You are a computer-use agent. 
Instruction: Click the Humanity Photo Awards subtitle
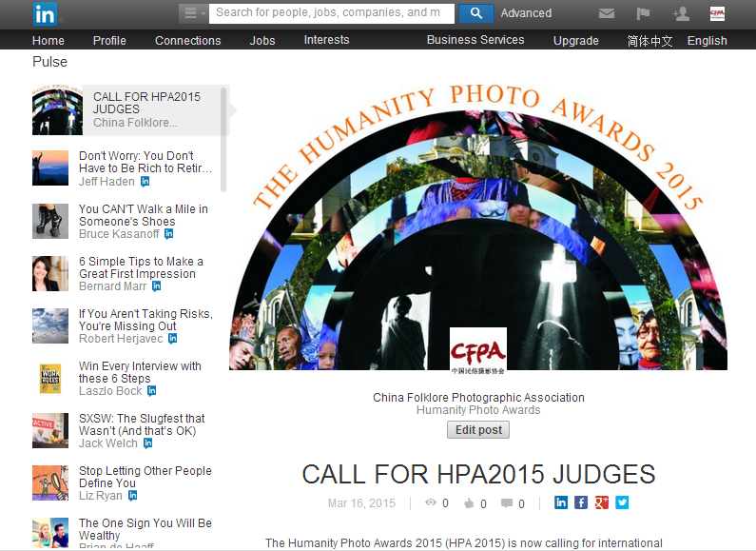(478, 410)
